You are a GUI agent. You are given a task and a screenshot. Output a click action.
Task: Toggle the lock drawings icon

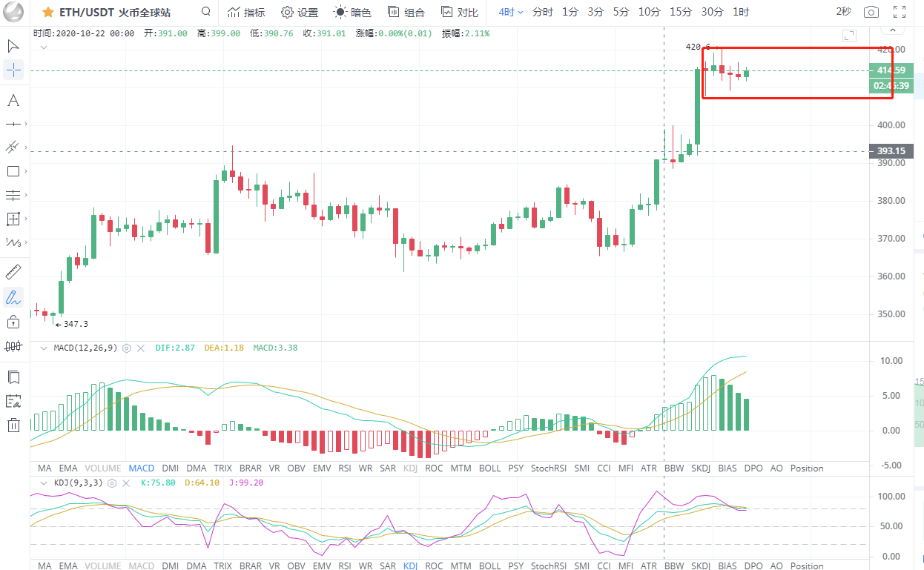point(13,322)
